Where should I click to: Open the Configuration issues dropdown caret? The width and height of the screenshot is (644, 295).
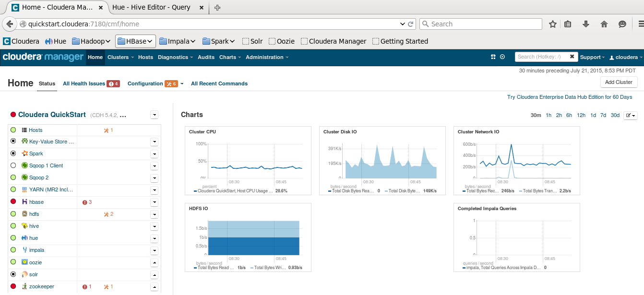(x=182, y=84)
